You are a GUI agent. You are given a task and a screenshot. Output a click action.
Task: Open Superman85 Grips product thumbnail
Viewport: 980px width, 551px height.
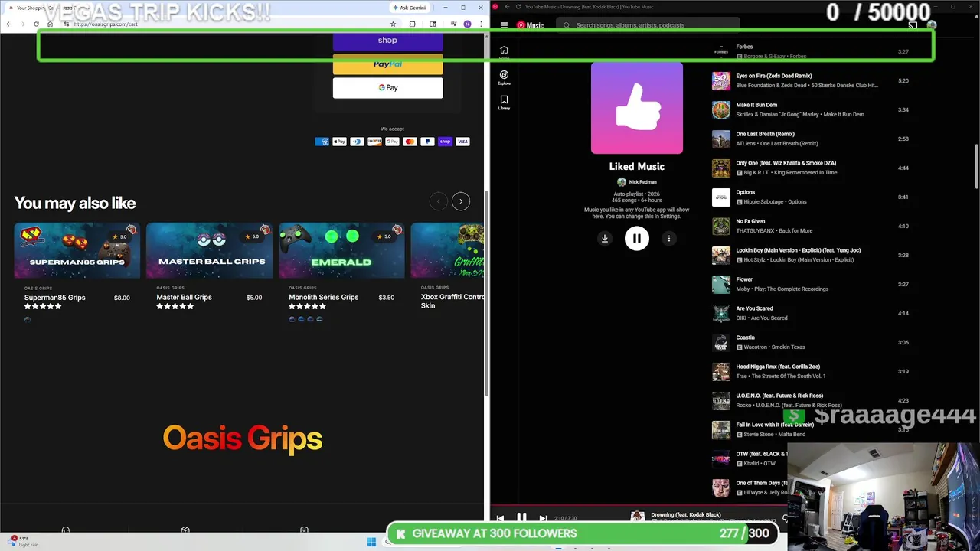tap(77, 250)
